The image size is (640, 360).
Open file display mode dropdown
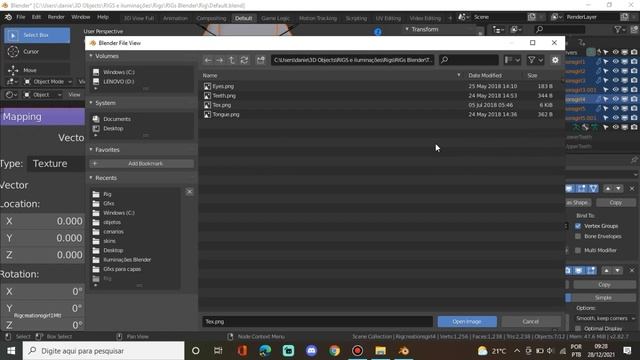[512, 60]
